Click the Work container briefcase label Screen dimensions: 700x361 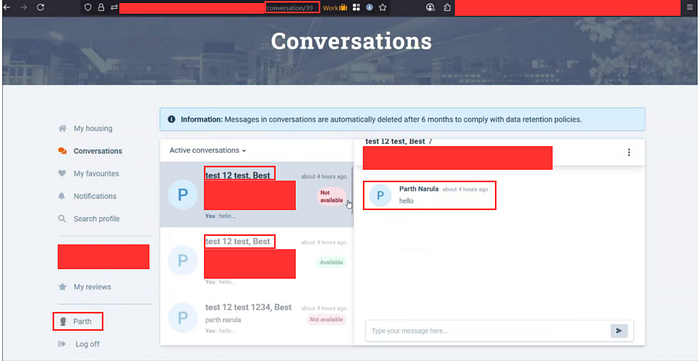click(x=335, y=8)
